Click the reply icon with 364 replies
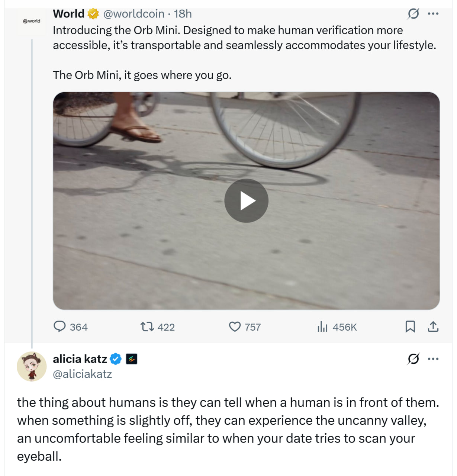Screen dimensions: 457x476 (60, 327)
